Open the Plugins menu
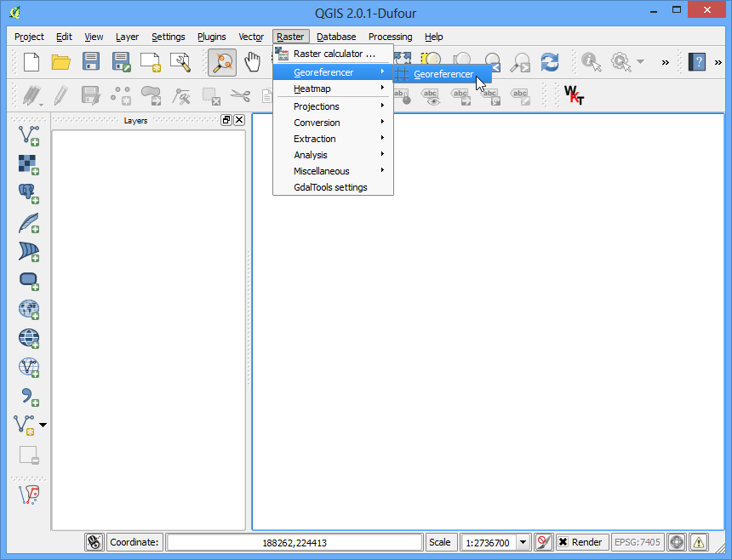This screenshot has width=732, height=560. point(211,37)
